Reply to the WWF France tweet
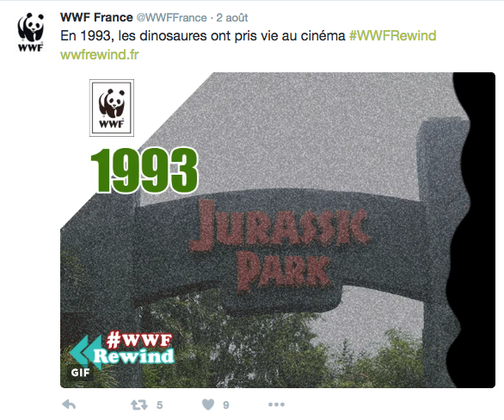 pyautogui.click(x=69, y=405)
